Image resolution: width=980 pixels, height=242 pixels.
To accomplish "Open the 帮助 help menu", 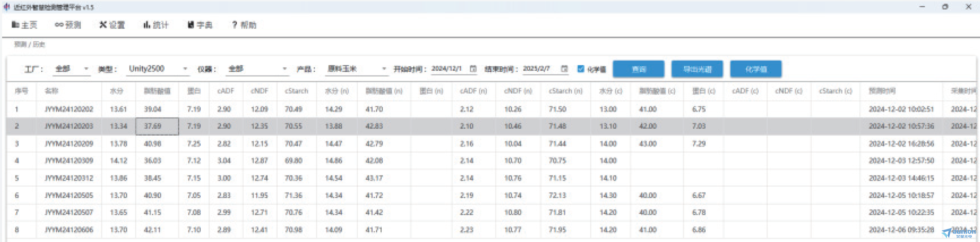I will pos(244,25).
